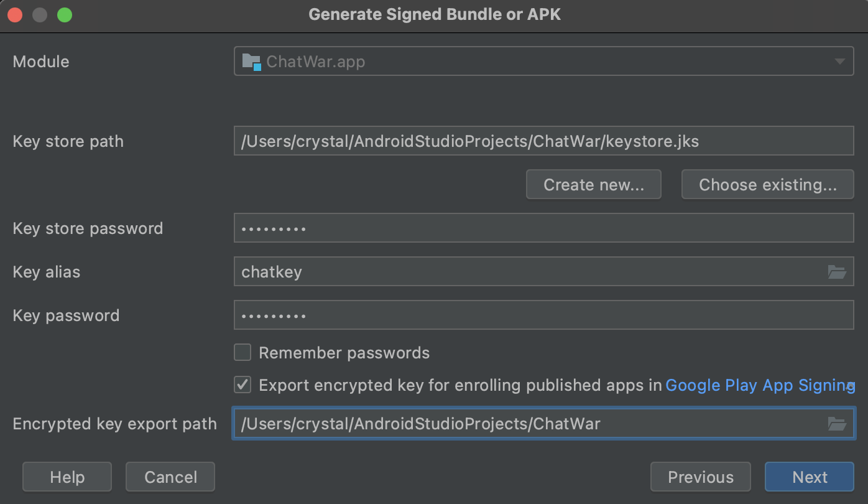Screen dimensions: 868x504
Task: Browse folder for Encrypted key export path
Action: [x=837, y=424]
